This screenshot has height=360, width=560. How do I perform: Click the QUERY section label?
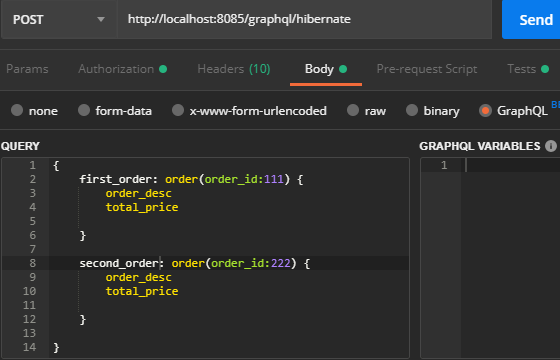tap(20, 146)
